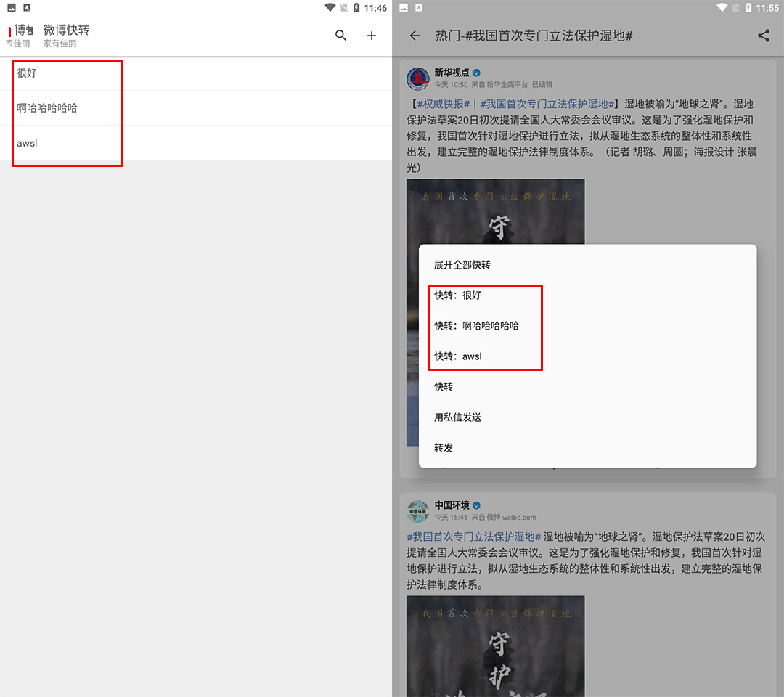The width and height of the screenshot is (784, 697).
Task: Tap the no-SIM icon beside the 11:46 clock
Action: coord(343,7)
